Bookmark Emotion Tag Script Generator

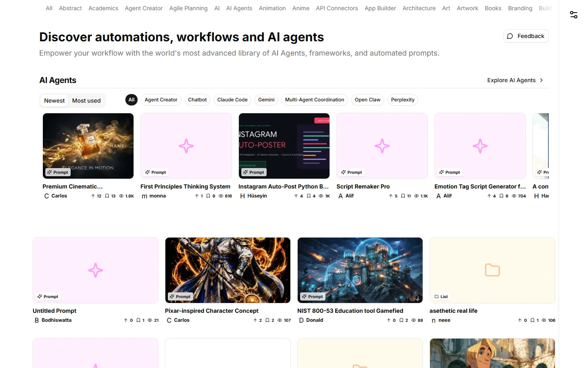click(x=501, y=196)
